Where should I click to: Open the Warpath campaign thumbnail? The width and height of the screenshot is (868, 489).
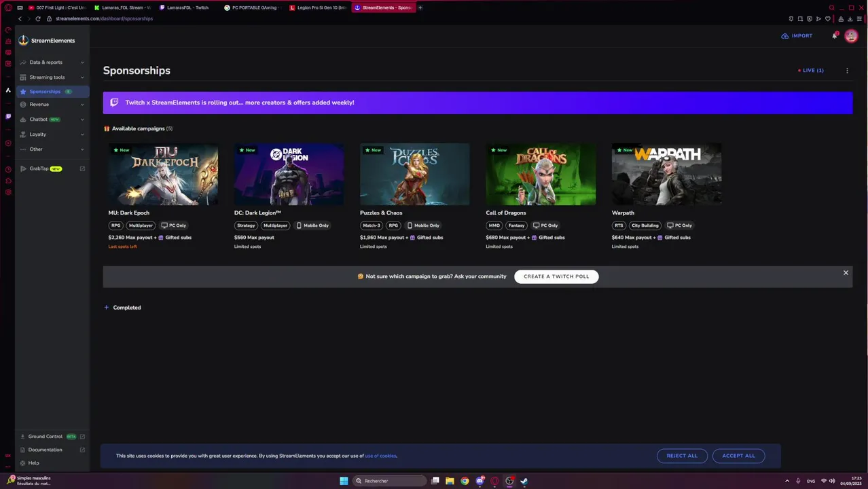pyautogui.click(x=666, y=174)
